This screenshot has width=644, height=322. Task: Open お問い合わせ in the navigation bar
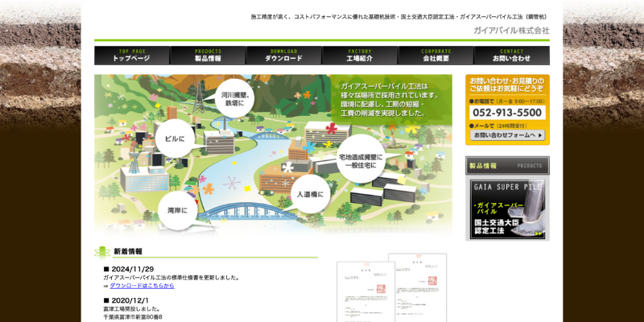point(511,56)
